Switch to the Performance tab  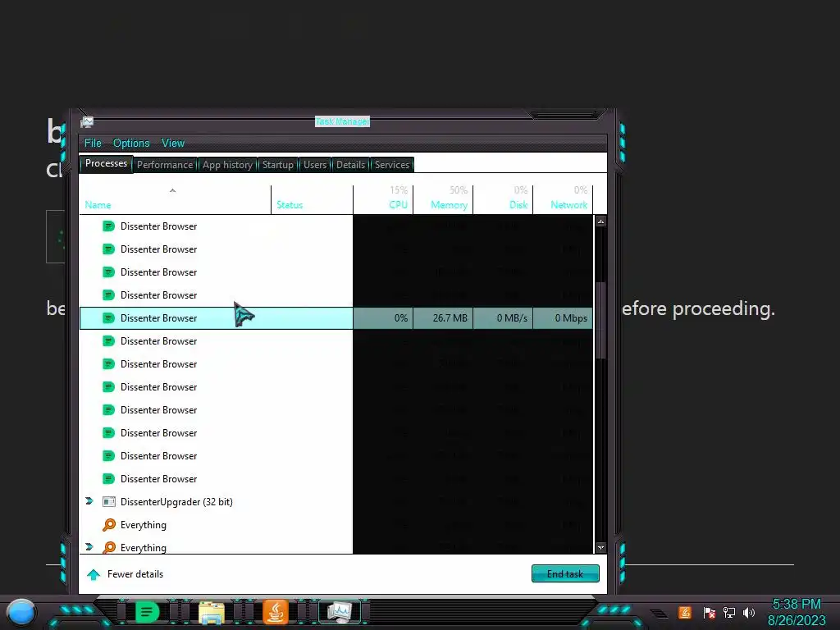165,164
